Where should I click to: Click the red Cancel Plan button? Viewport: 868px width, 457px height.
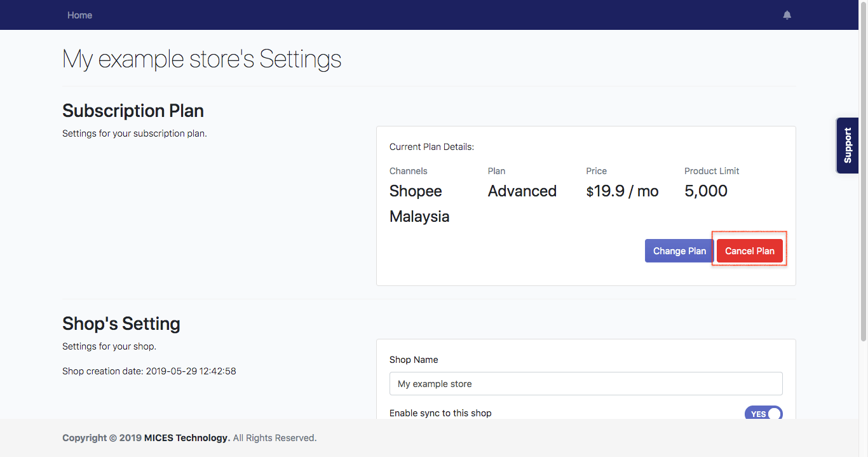[x=749, y=251]
